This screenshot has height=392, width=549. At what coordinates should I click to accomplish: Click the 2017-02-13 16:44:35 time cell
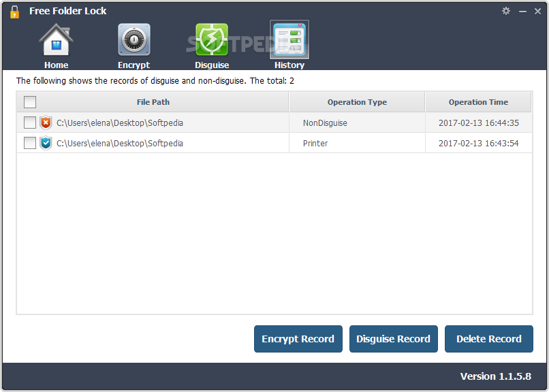pyautogui.click(x=479, y=123)
